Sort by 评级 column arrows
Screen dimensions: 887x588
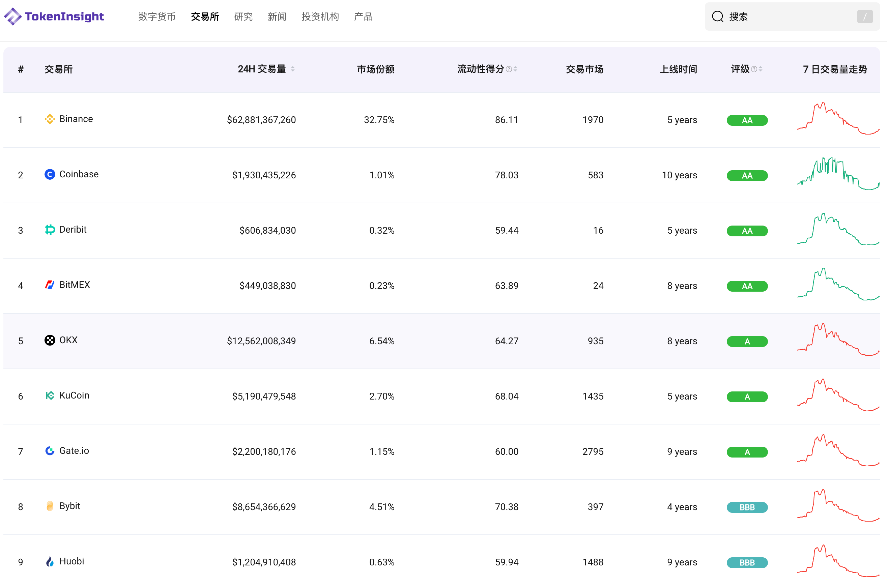[x=760, y=69]
